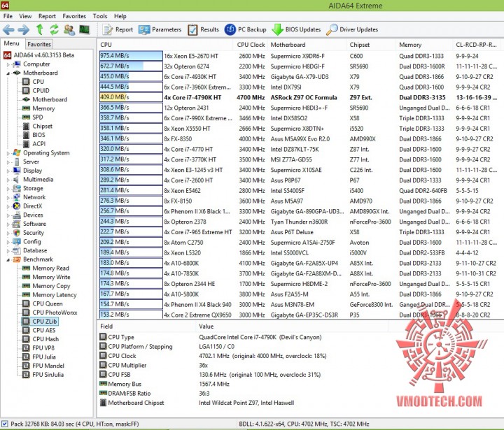Viewport: 504px width, 430px height.
Task: Click the PC Backup button
Action: 246,29
